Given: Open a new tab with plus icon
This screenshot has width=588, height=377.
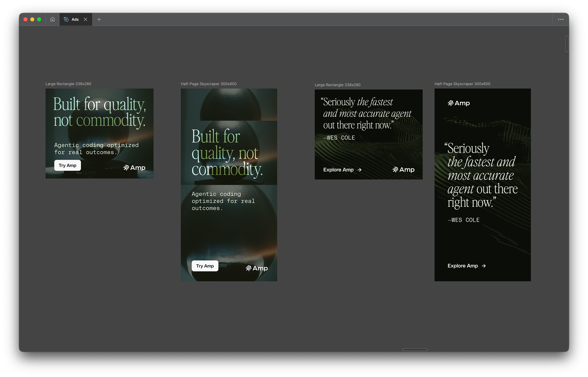Looking at the screenshot, I should [99, 19].
